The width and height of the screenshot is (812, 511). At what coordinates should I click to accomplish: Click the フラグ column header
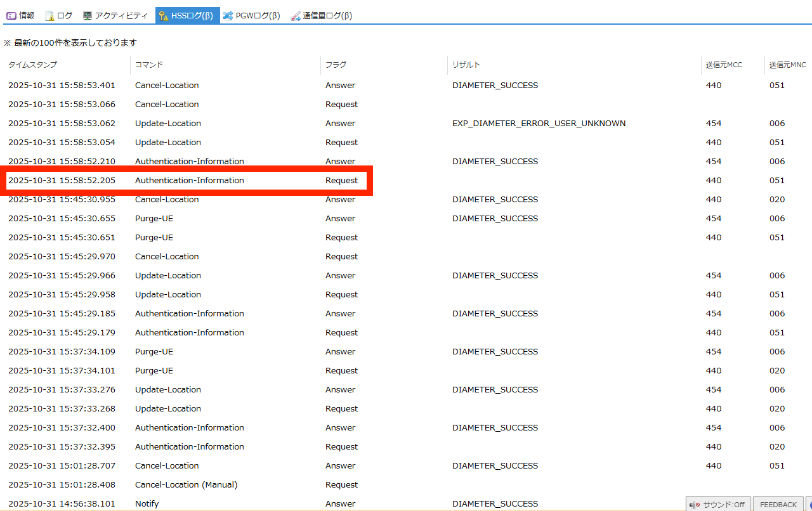(x=336, y=65)
